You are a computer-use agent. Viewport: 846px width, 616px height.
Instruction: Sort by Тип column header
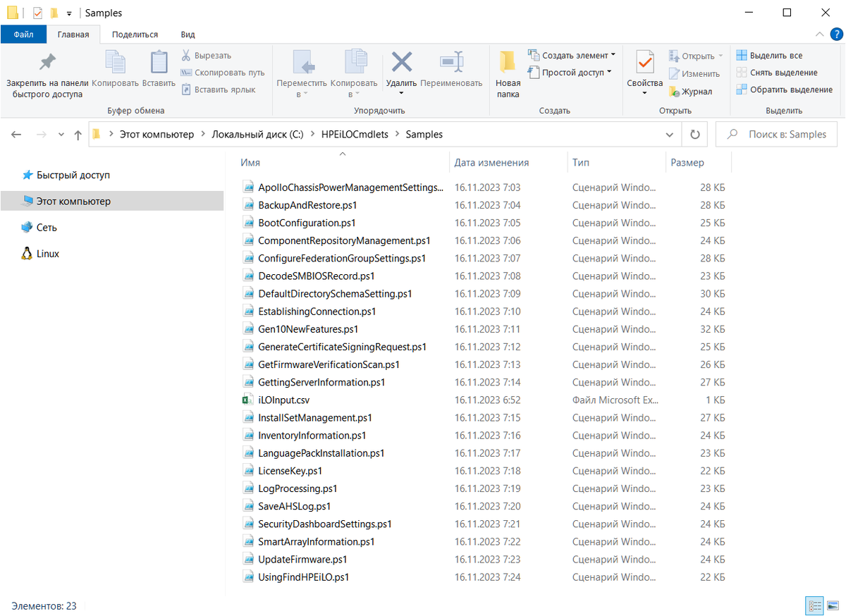[x=581, y=163]
